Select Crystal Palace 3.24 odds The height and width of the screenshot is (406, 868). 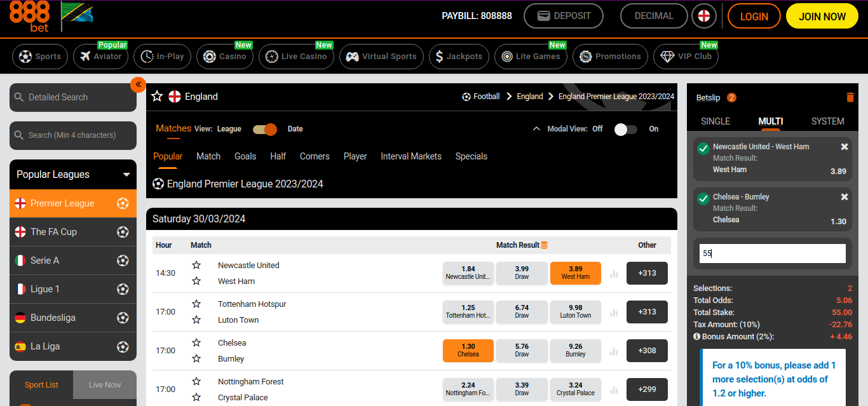(x=576, y=389)
